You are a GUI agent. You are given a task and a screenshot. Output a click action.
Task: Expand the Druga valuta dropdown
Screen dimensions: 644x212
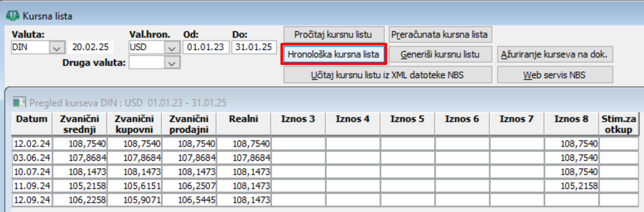pyautogui.click(x=172, y=63)
